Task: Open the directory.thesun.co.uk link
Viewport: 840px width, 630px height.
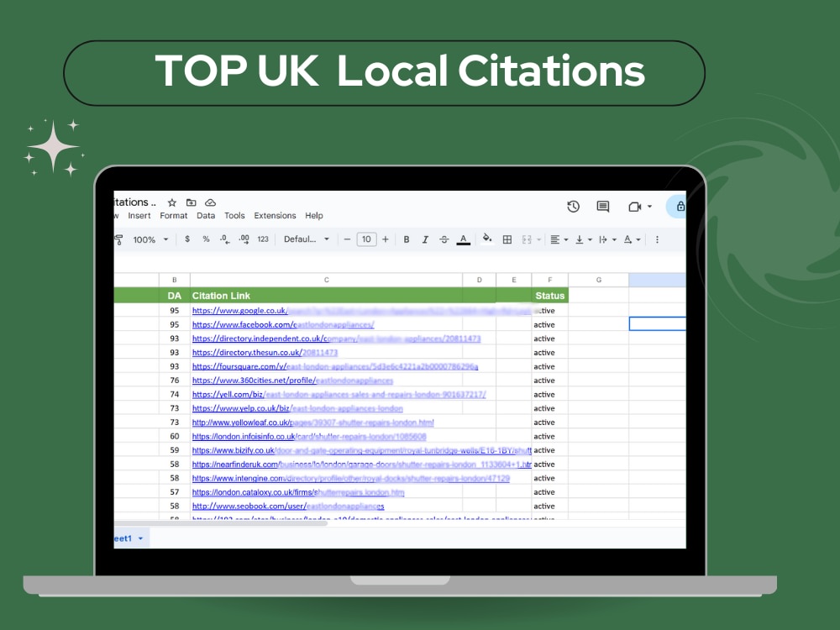Action: pos(265,353)
